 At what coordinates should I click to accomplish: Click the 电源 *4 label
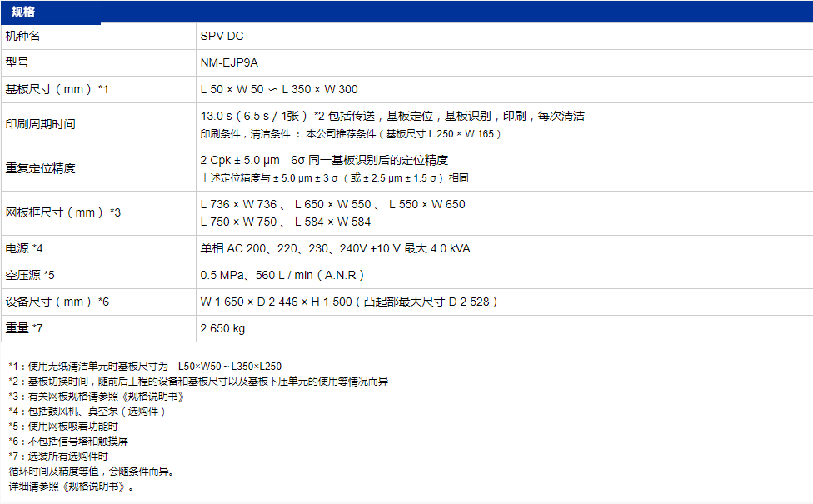tap(24, 248)
